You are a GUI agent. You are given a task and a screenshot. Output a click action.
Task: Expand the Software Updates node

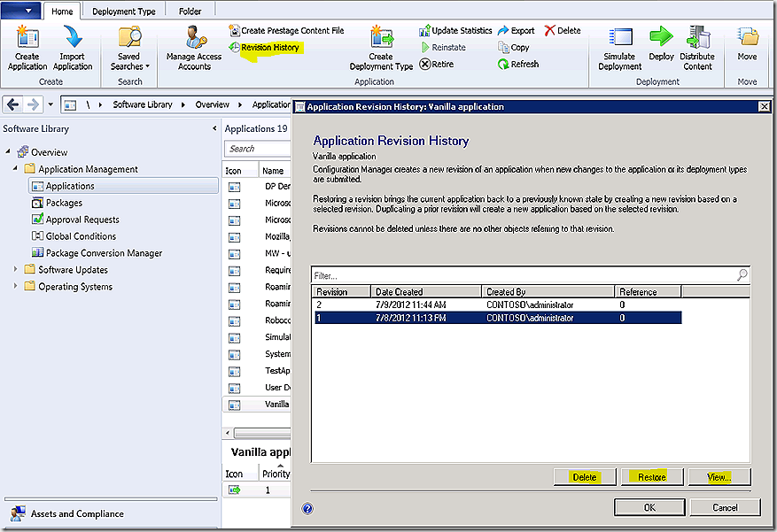pyautogui.click(x=15, y=269)
